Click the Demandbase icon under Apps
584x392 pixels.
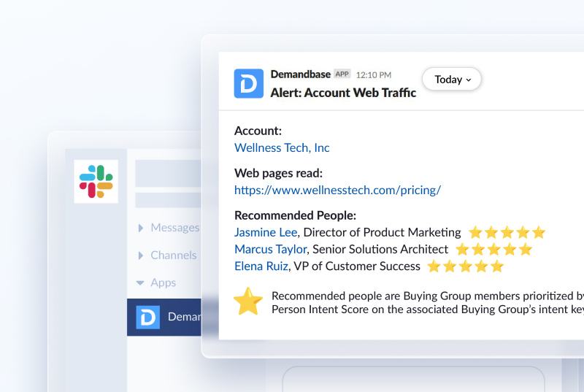(147, 317)
